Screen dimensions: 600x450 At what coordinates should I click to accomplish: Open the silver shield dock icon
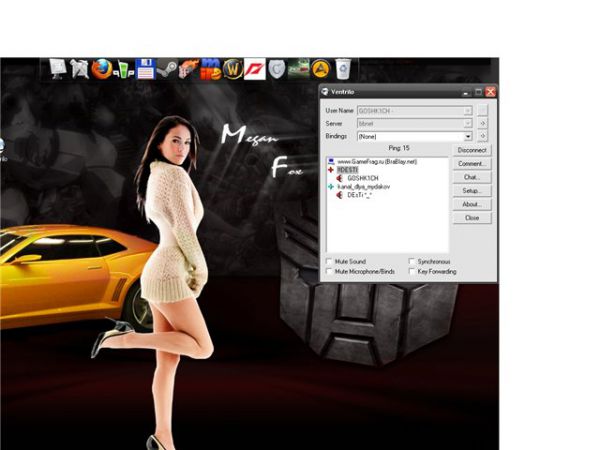[x=276, y=69]
